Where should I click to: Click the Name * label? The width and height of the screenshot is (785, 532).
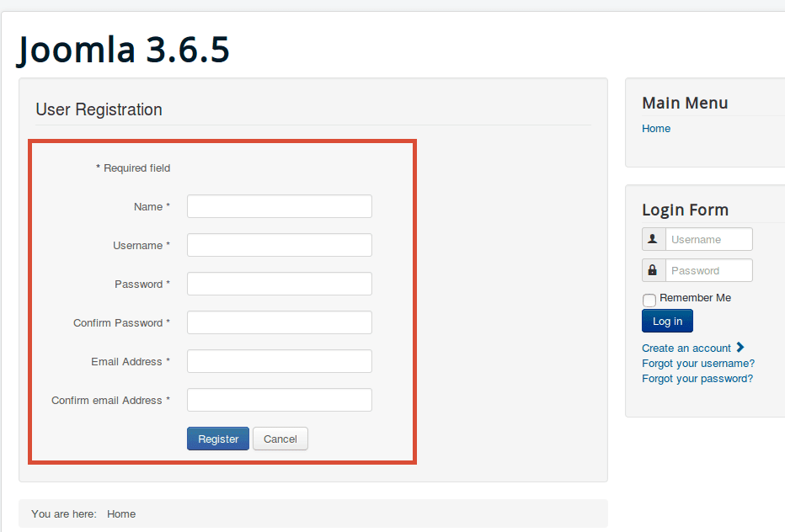152,207
